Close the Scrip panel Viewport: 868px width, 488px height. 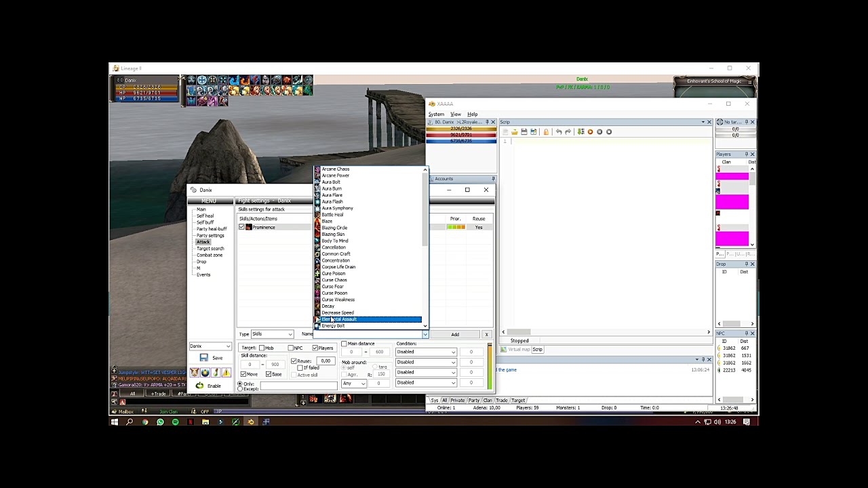[709, 122]
